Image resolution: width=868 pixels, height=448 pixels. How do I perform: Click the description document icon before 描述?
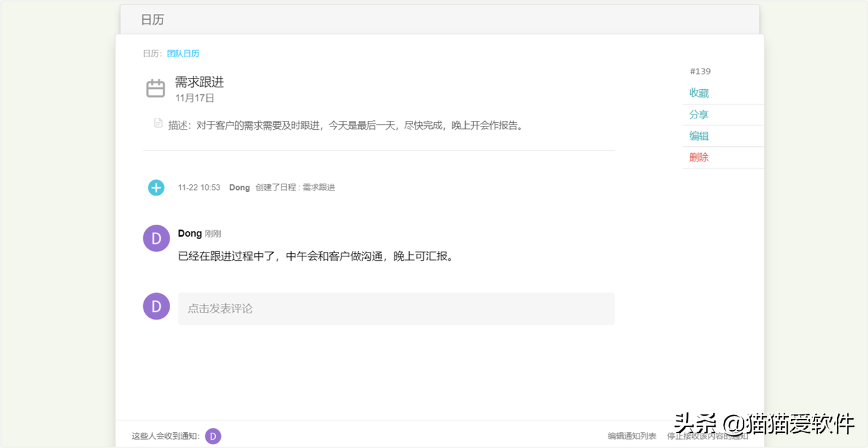(158, 123)
